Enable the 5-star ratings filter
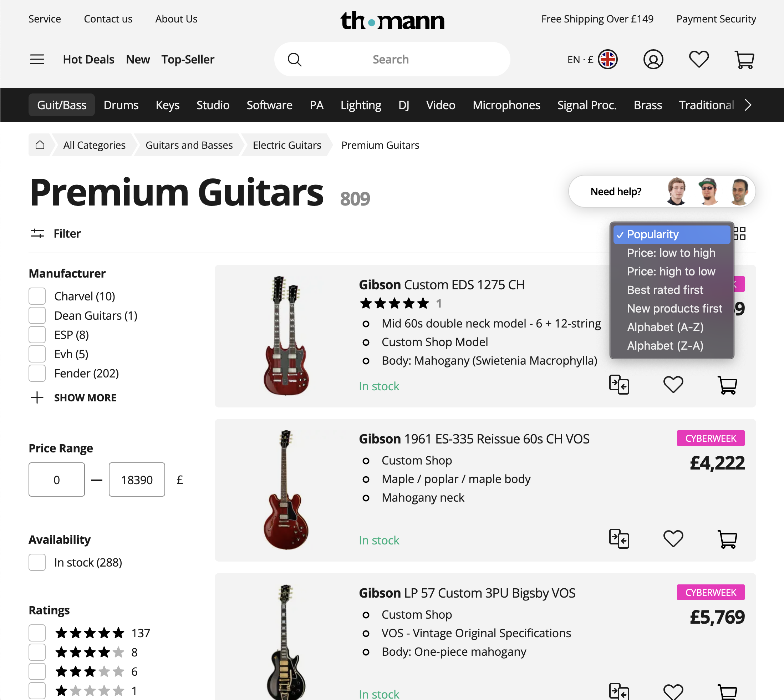Image resolution: width=784 pixels, height=700 pixels. pos(37,632)
